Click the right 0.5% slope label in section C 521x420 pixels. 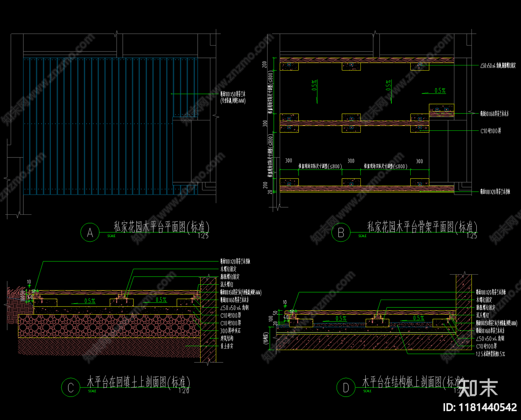[x=161, y=300]
